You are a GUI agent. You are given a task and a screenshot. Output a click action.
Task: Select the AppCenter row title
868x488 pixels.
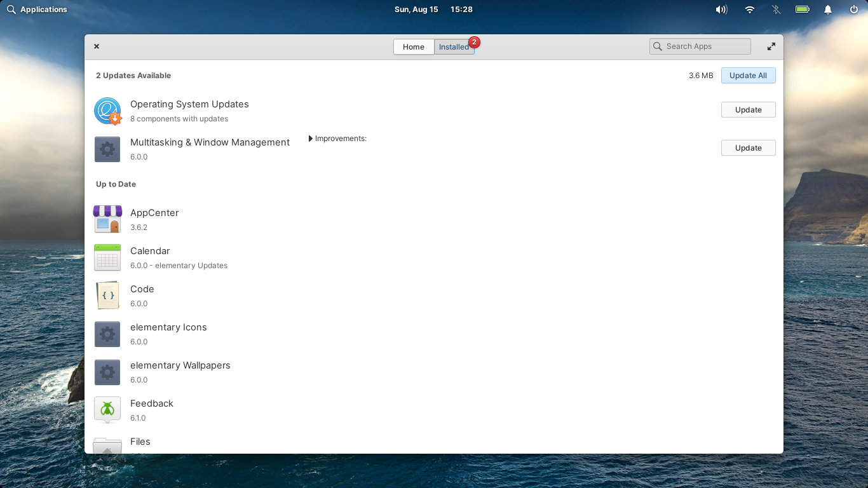click(154, 213)
